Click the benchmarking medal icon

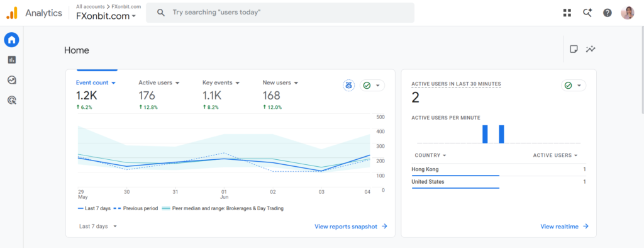pyautogui.click(x=348, y=86)
